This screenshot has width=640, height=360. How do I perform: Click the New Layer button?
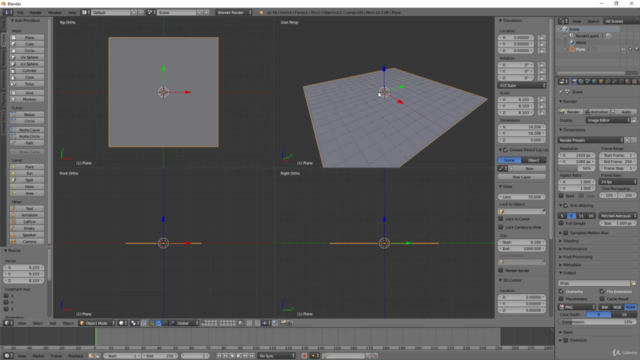522,177
